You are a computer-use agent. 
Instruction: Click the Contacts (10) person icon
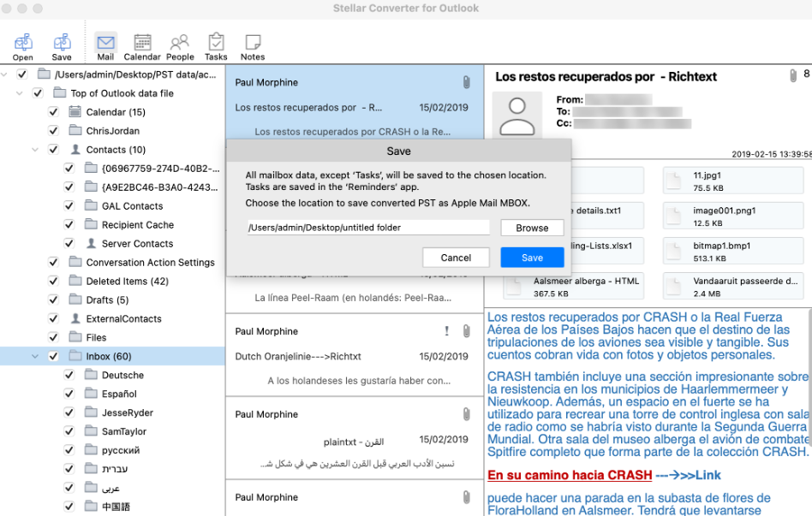coord(75,150)
